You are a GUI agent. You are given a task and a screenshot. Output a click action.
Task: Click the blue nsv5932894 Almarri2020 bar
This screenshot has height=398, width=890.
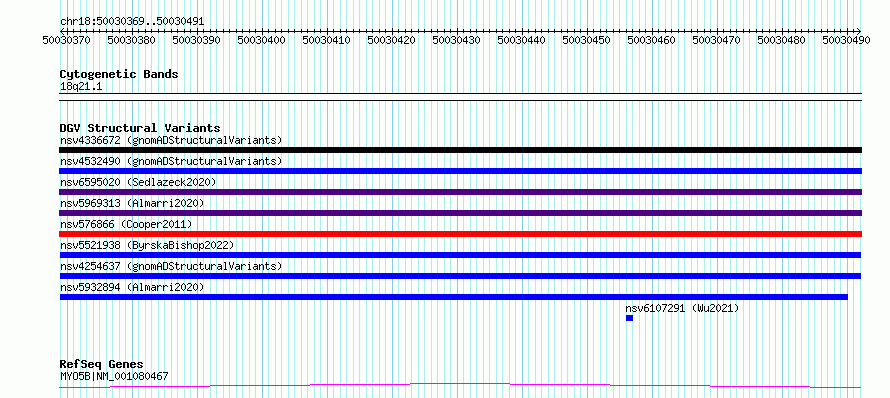coord(454,297)
